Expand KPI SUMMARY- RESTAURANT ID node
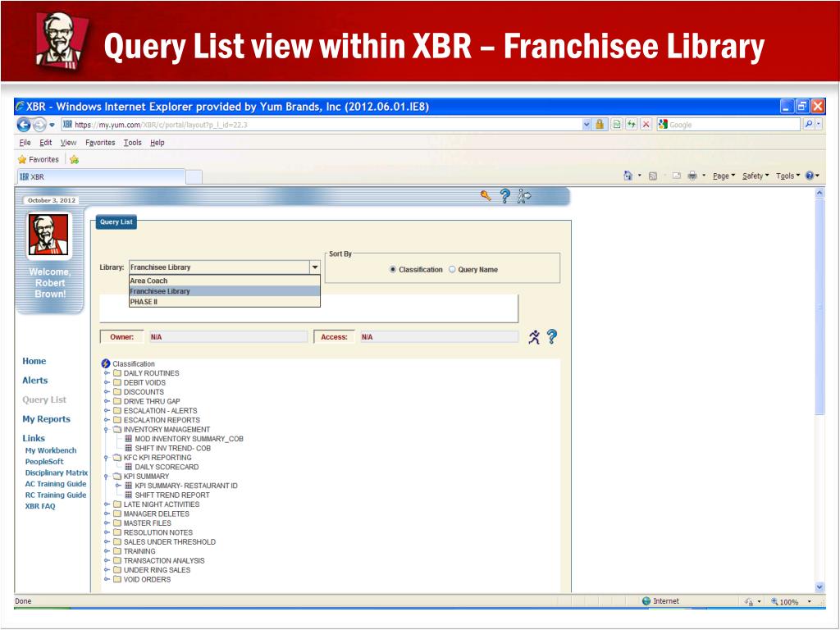Viewport: 840px width, 630px height. (118, 486)
